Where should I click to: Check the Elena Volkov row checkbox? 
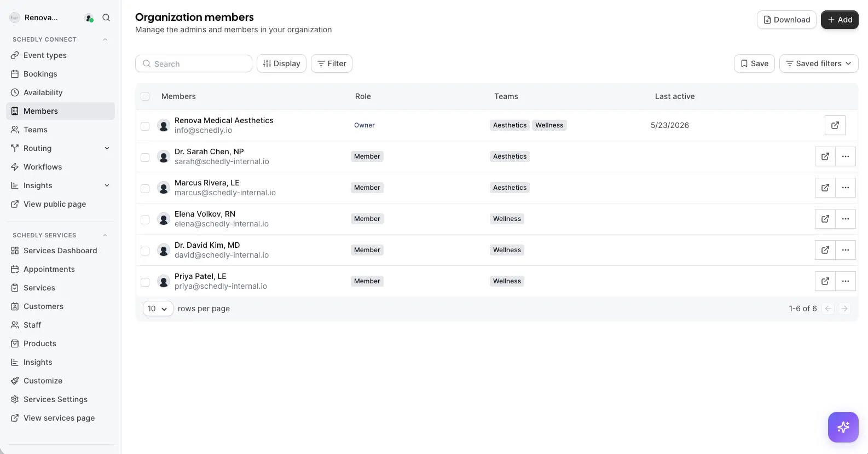(145, 220)
